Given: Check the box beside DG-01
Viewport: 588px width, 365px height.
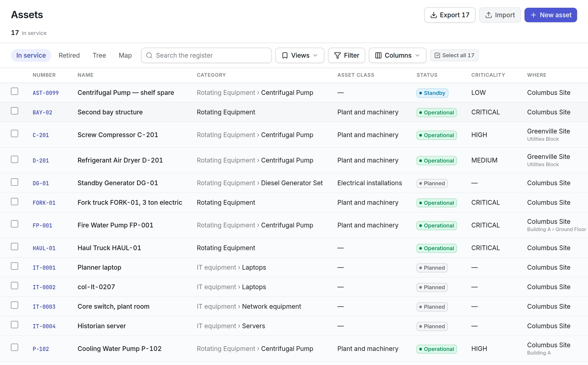Looking at the screenshot, I should pos(15,182).
